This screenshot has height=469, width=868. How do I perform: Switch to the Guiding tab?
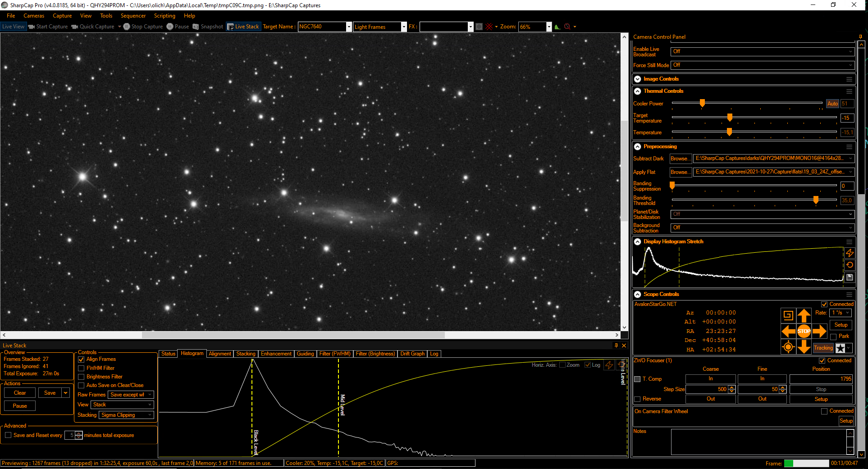coord(305,354)
